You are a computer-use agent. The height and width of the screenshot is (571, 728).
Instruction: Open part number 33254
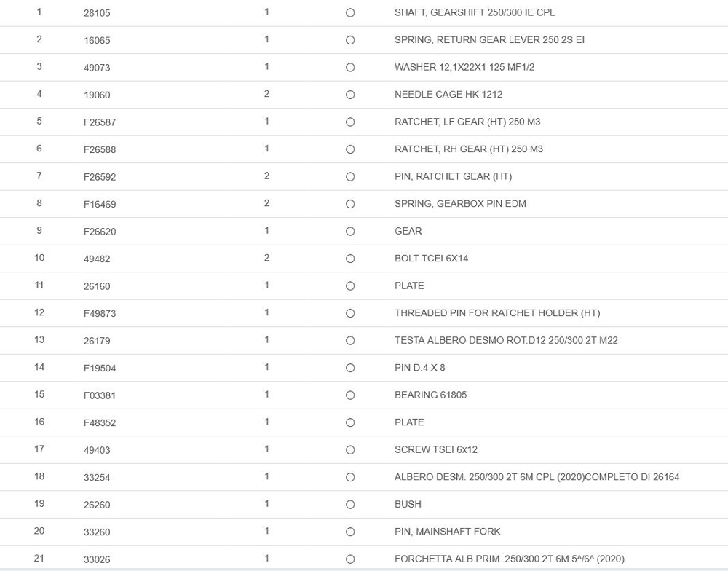click(97, 477)
